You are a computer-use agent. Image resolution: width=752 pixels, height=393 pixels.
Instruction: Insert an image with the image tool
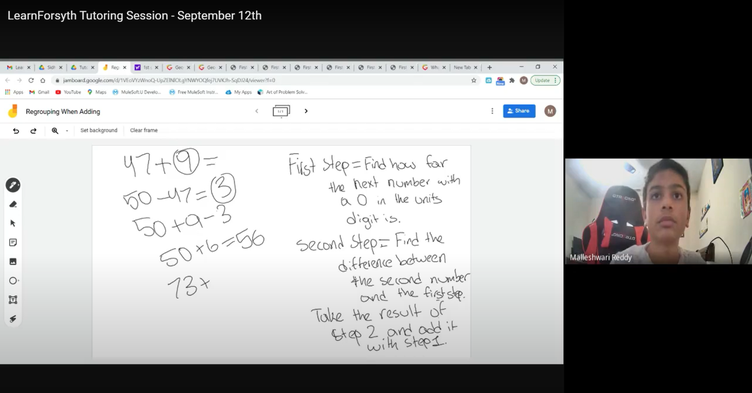click(x=13, y=262)
